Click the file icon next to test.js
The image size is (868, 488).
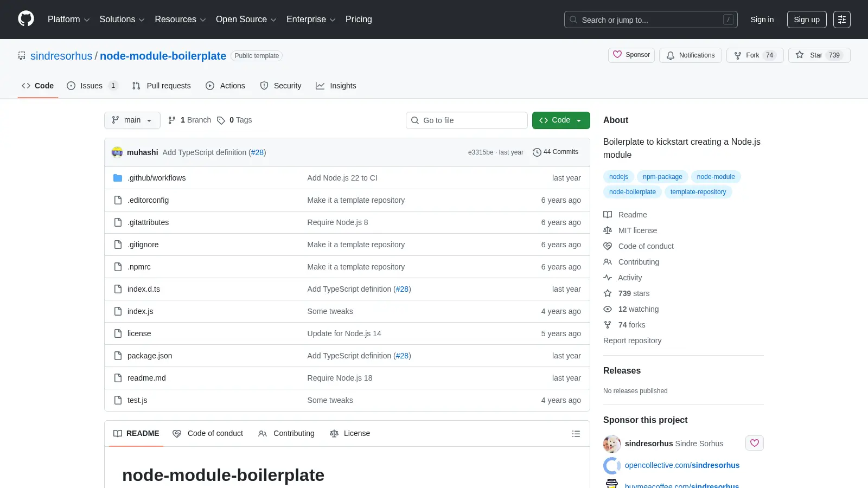click(118, 400)
